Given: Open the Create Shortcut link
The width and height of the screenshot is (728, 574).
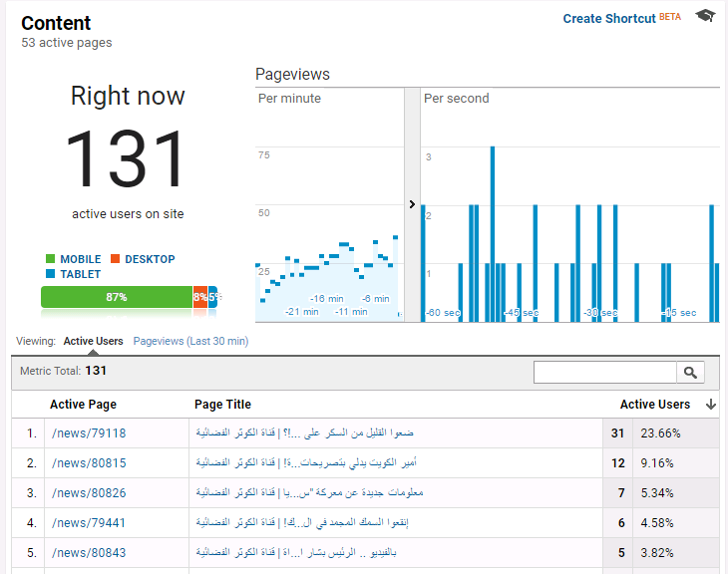Looking at the screenshot, I should [x=609, y=19].
